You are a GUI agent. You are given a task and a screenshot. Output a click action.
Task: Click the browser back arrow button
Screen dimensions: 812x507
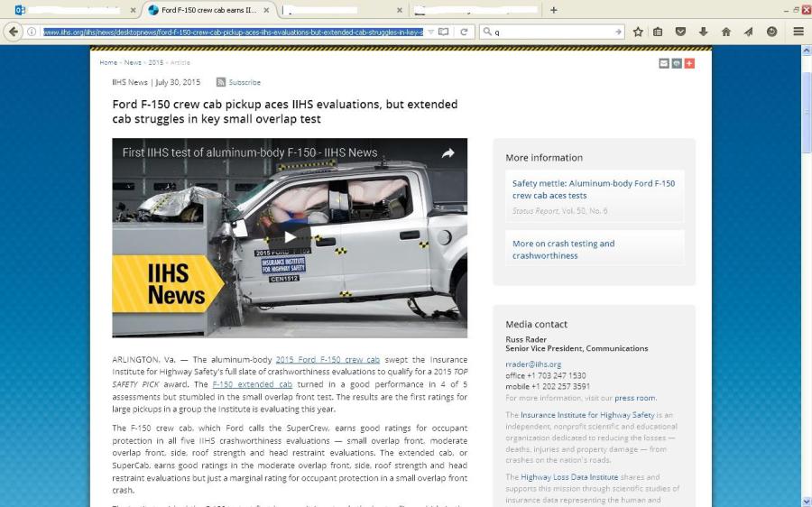pyautogui.click(x=13, y=32)
